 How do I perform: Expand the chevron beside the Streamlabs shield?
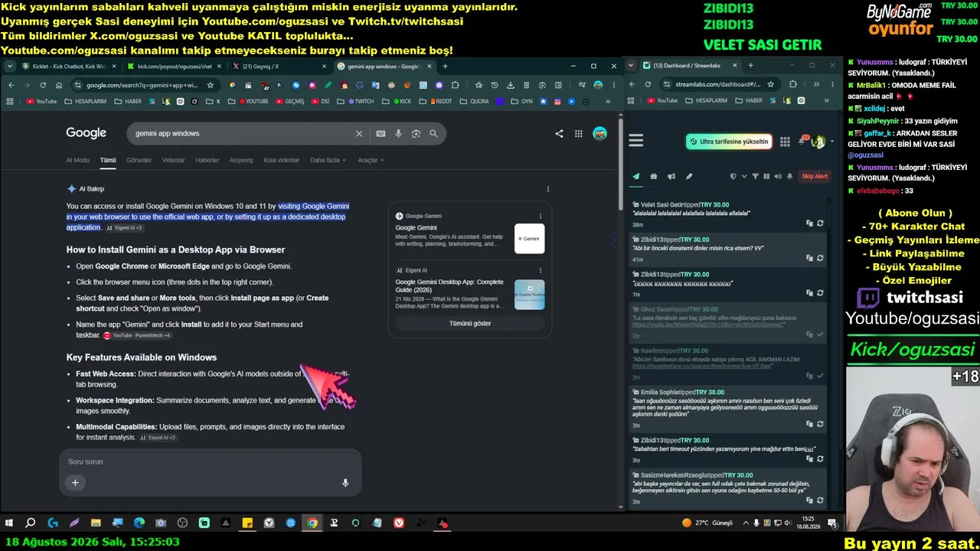tap(743, 177)
